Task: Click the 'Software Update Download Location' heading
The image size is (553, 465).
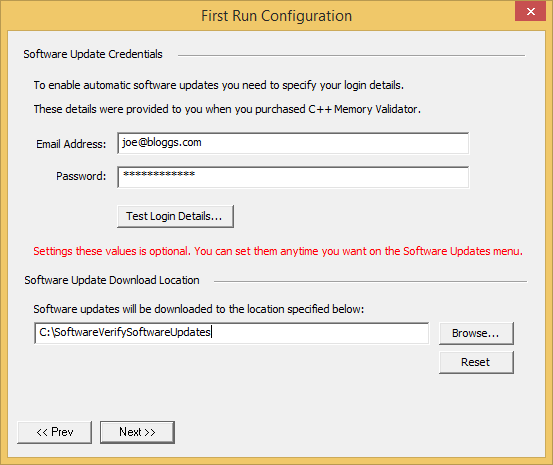Action: click(112, 280)
